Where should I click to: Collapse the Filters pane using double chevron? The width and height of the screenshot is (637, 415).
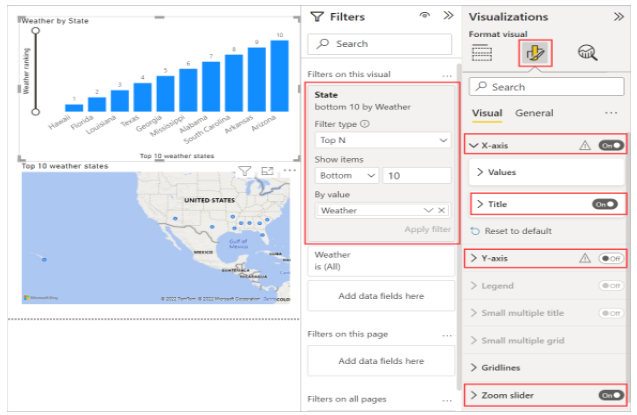click(x=447, y=16)
